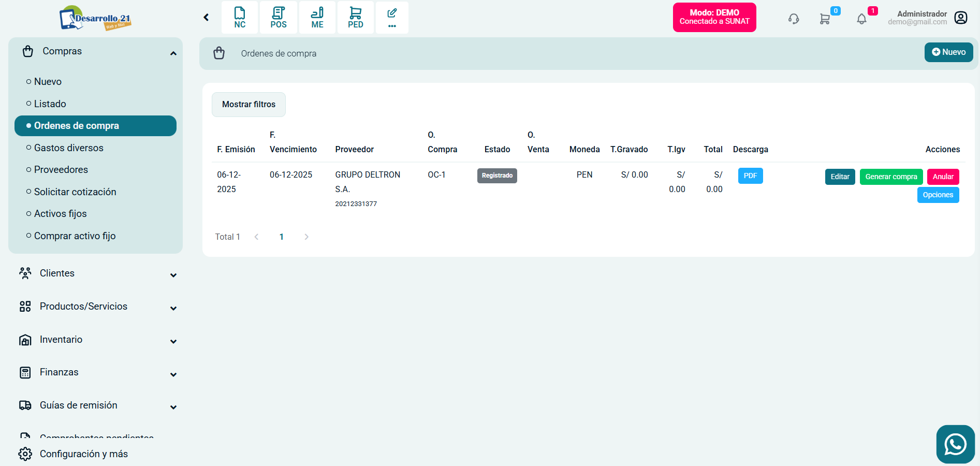Image resolution: width=980 pixels, height=466 pixels.
Task: Open the WhatsApp chat button
Action: click(955, 444)
